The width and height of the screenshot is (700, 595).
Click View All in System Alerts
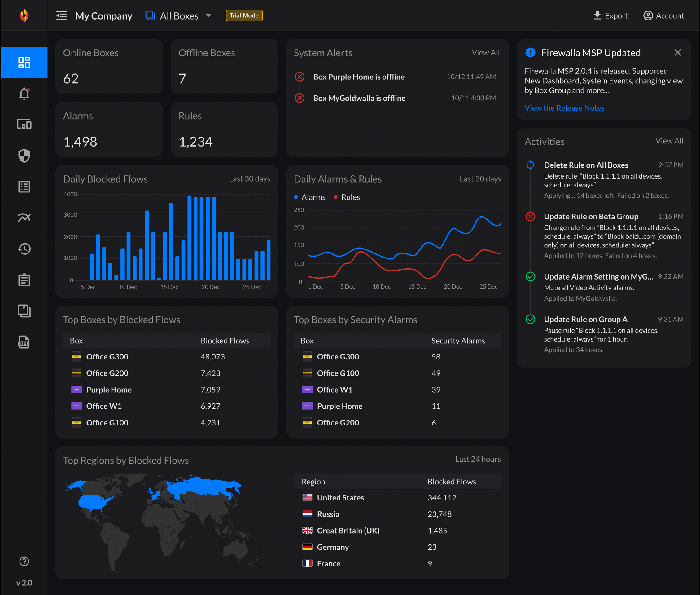point(485,53)
